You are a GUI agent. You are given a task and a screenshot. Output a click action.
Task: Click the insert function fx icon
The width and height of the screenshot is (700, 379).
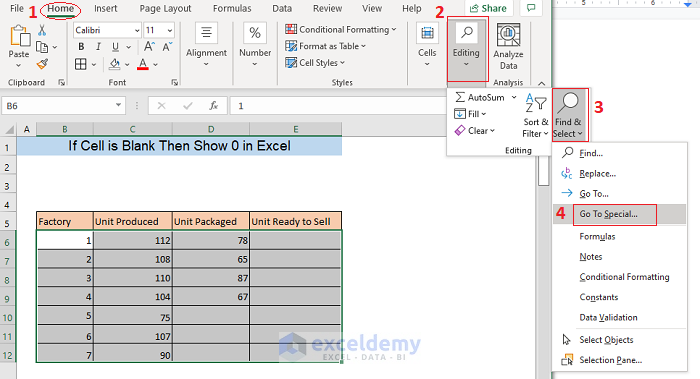(x=213, y=106)
